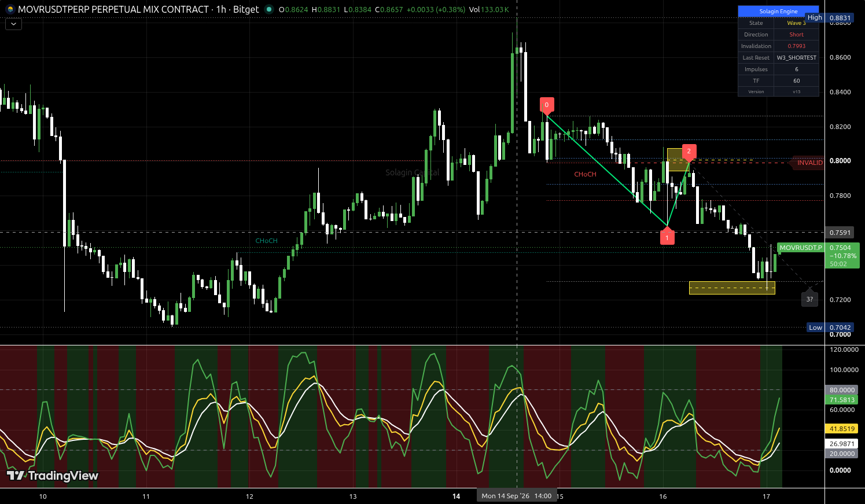Click the Low 0.7042 price label
Viewport: 865px width, 504px height.
pyautogui.click(x=830, y=328)
